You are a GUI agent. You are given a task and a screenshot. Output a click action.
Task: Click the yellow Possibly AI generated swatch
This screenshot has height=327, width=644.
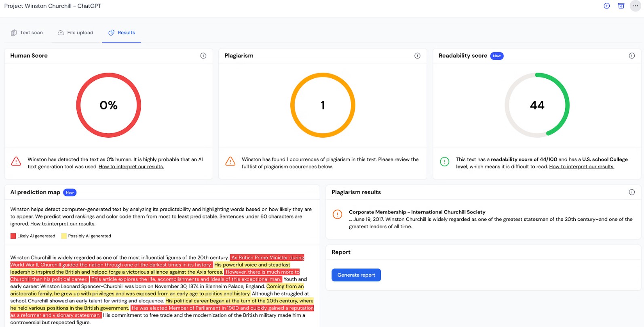pyautogui.click(x=64, y=236)
